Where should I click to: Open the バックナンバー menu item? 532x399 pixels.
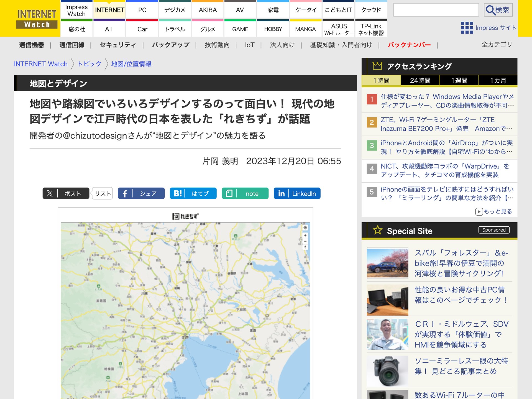pyautogui.click(x=409, y=45)
